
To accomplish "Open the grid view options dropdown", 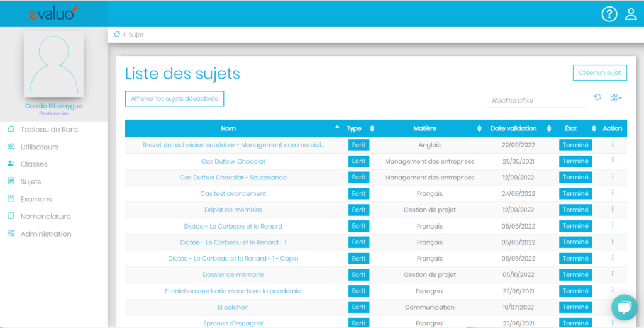I will tap(616, 98).
